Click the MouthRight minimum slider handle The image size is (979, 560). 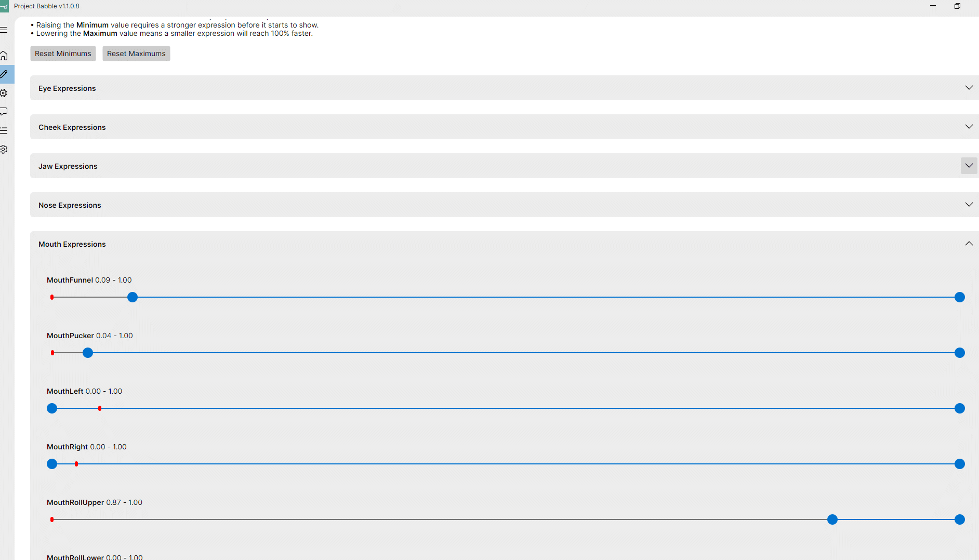[x=52, y=464]
